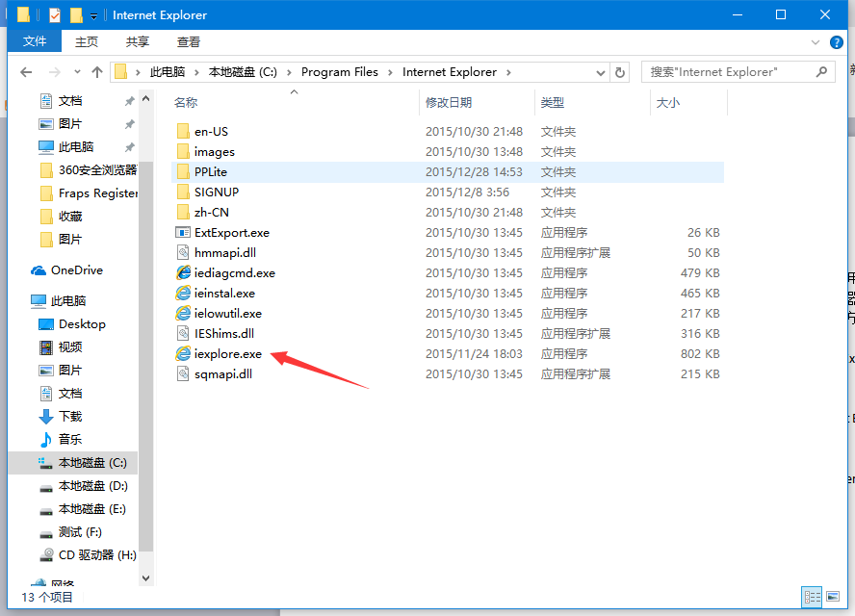Select CD 驱动器 (H:) in sidebar
This screenshot has width=855, height=616.
[x=97, y=555]
